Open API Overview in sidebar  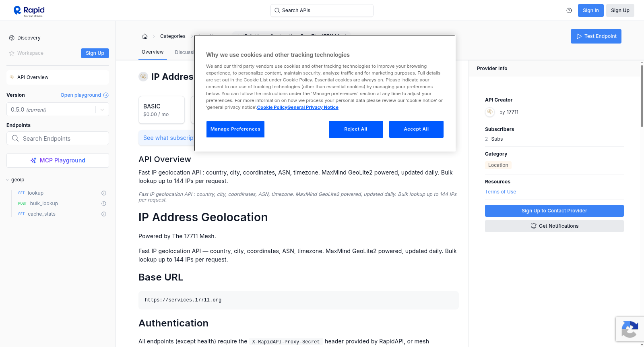click(58, 77)
